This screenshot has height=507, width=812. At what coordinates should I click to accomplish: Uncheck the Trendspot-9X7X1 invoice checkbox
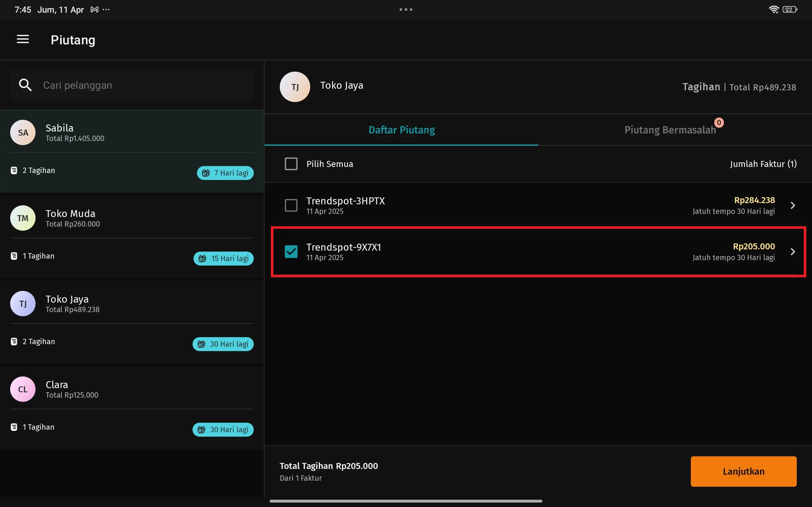click(291, 252)
